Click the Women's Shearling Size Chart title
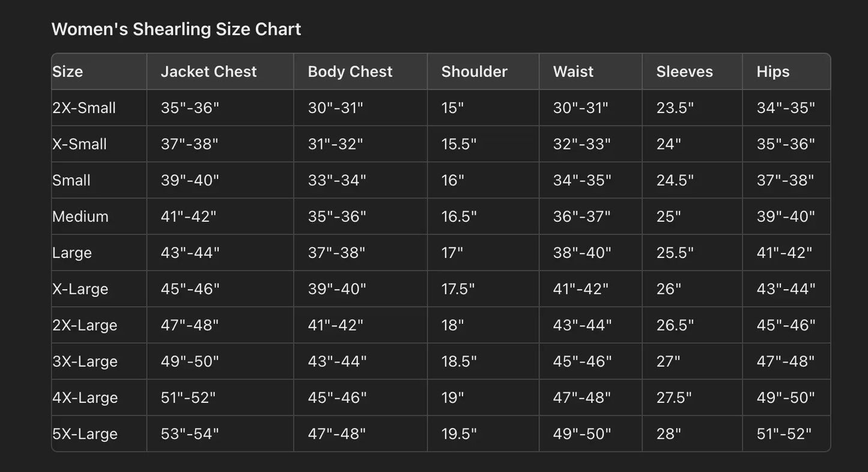 [x=176, y=29]
